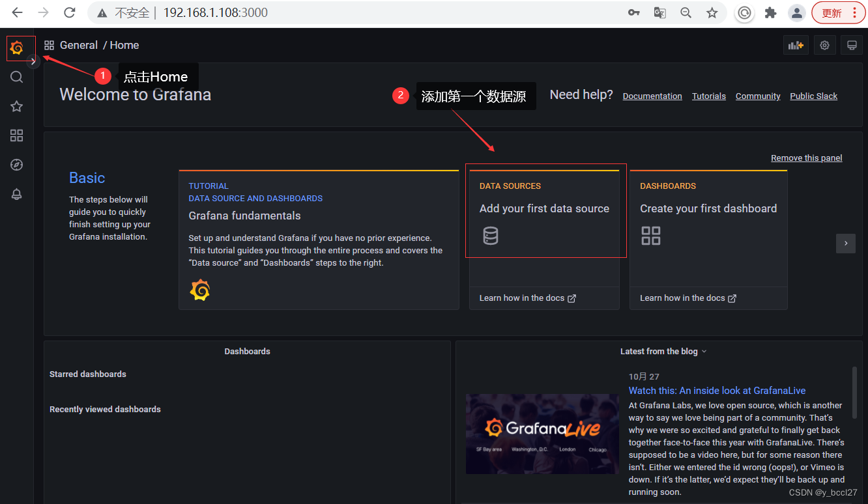The image size is (868, 504).
Task: Click the database icon in Data Sources card
Action: click(491, 236)
